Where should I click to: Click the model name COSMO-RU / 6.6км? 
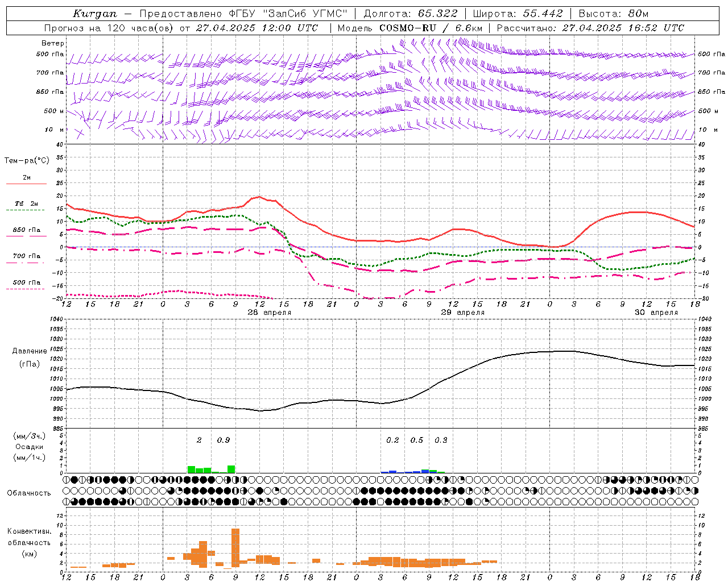tap(431, 28)
